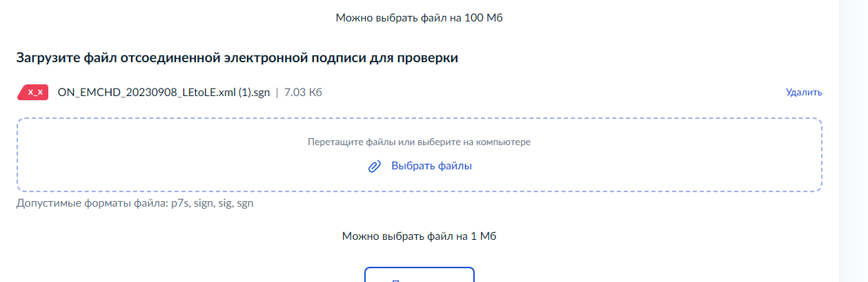
Task: Click the Удалить link to remove file
Action: [804, 92]
